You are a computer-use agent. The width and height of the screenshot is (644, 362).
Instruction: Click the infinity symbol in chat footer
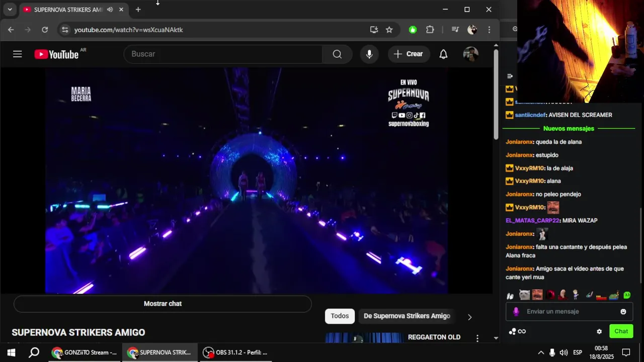tap(522, 331)
